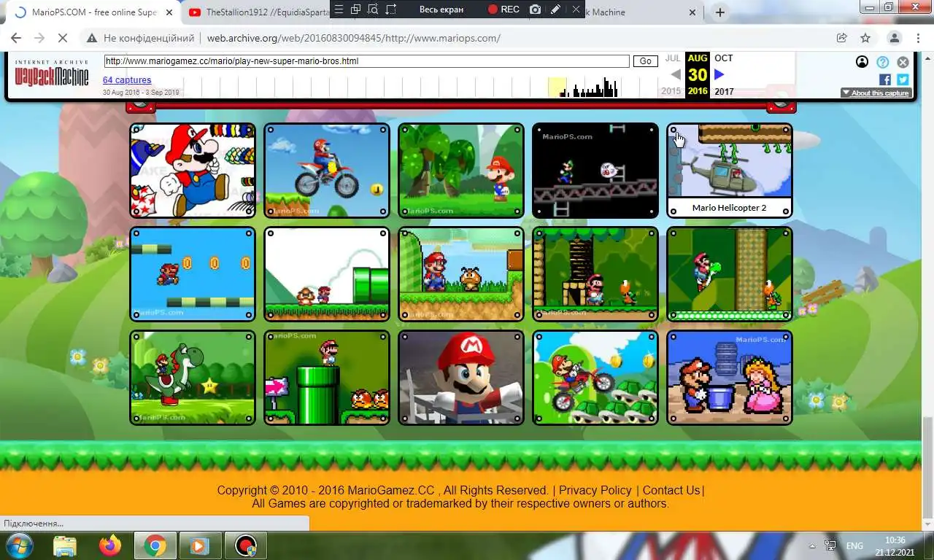Open the Chrome profile avatar icon

(894, 38)
